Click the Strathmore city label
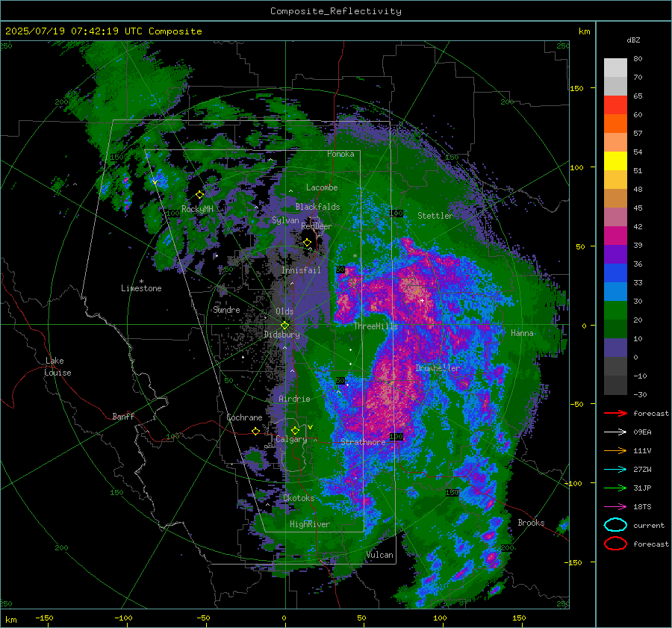 point(363,442)
